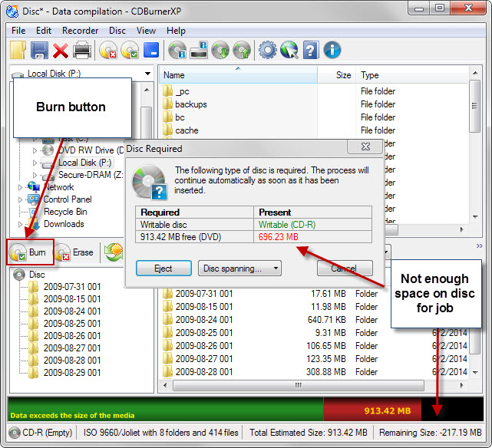This screenshot has height=448, width=492.
Task: Click the red '696.23 MB' Present value
Action: 279,237
